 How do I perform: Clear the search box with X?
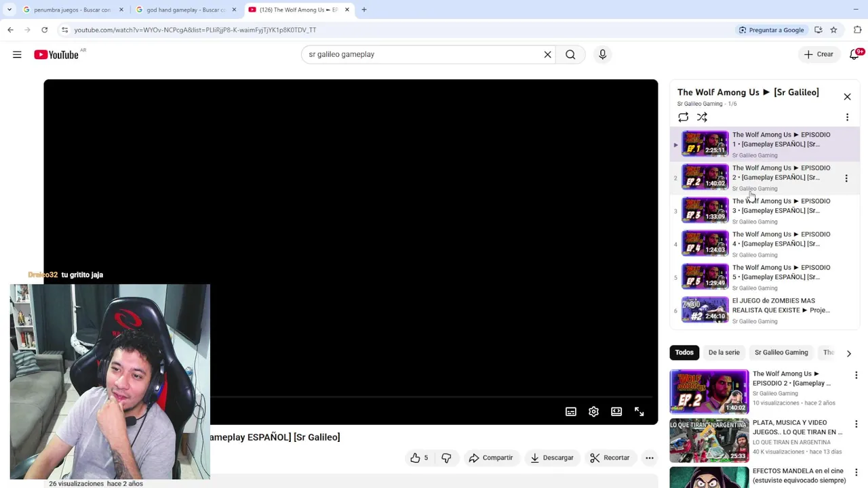click(x=548, y=54)
